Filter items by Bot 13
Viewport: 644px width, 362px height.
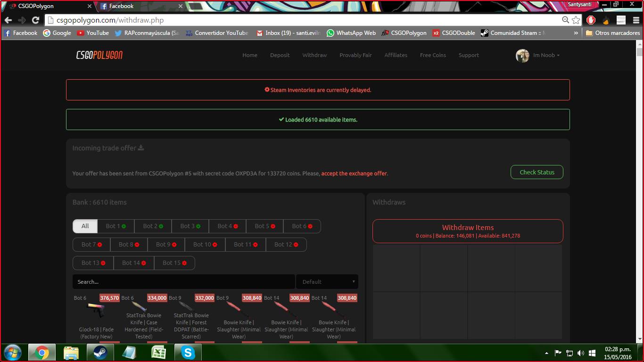93,263
